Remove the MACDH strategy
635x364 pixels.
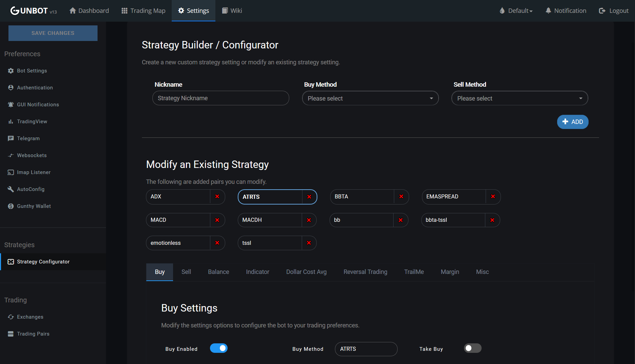(309, 220)
